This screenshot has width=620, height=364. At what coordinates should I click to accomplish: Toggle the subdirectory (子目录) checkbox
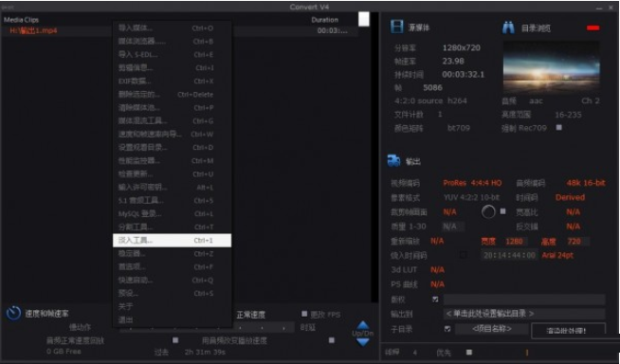click(x=447, y=328)
